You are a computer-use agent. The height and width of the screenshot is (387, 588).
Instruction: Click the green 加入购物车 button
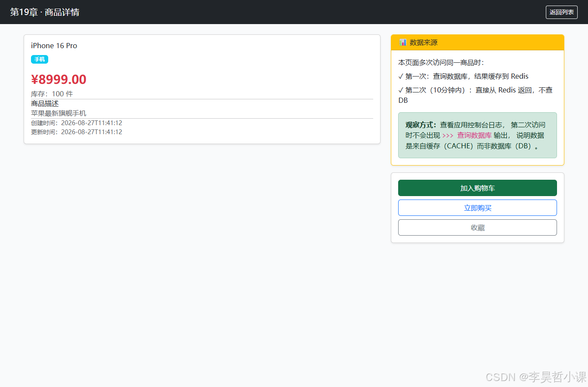pos(477,188)
